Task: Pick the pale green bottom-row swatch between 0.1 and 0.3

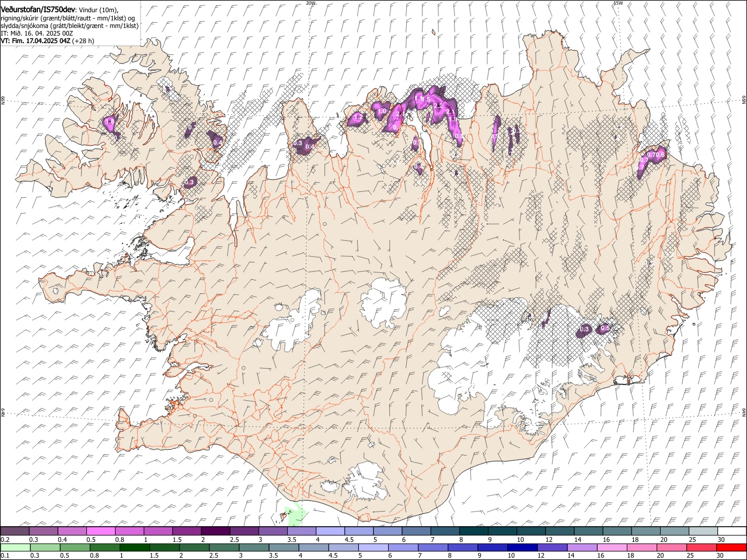Action: (x=15, y=547)
